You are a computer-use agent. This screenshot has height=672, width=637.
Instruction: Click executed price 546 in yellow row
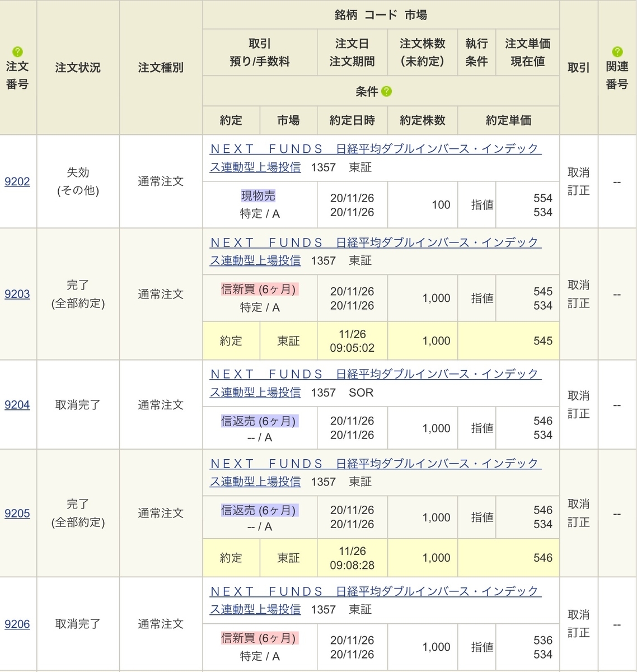[543, 558]
